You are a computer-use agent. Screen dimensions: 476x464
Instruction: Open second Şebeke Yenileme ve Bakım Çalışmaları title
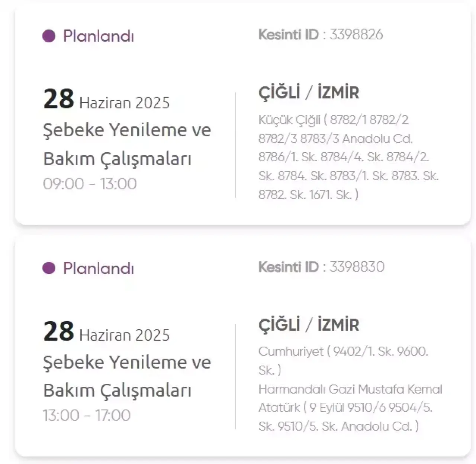tap(127, 376)
